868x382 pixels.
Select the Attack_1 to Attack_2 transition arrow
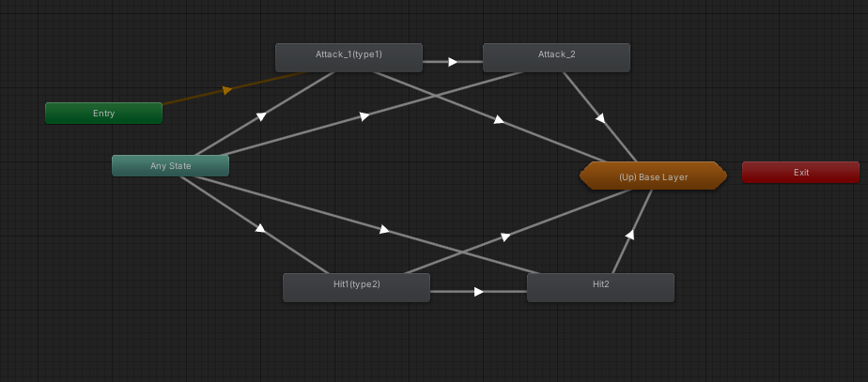[x=453, y=62]
